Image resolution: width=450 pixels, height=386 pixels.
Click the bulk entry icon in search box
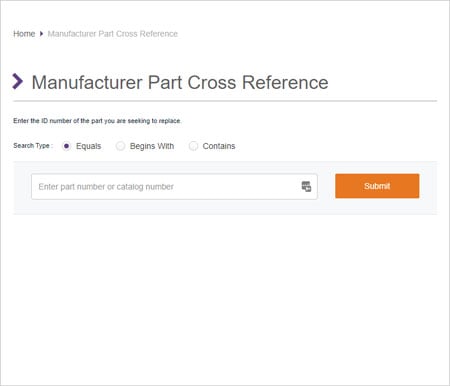(306, 187)
